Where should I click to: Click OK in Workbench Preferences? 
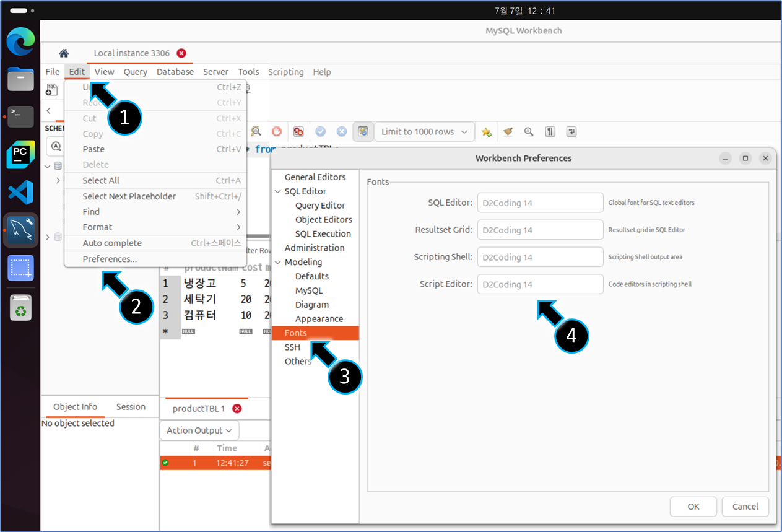(x=693, y=507)
